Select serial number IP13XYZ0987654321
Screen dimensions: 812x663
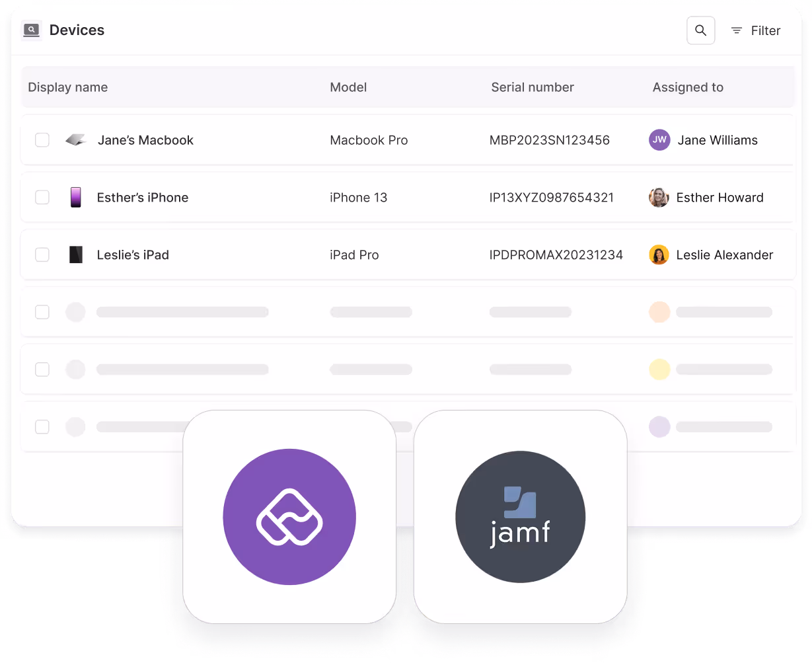[x=552, y=198]
